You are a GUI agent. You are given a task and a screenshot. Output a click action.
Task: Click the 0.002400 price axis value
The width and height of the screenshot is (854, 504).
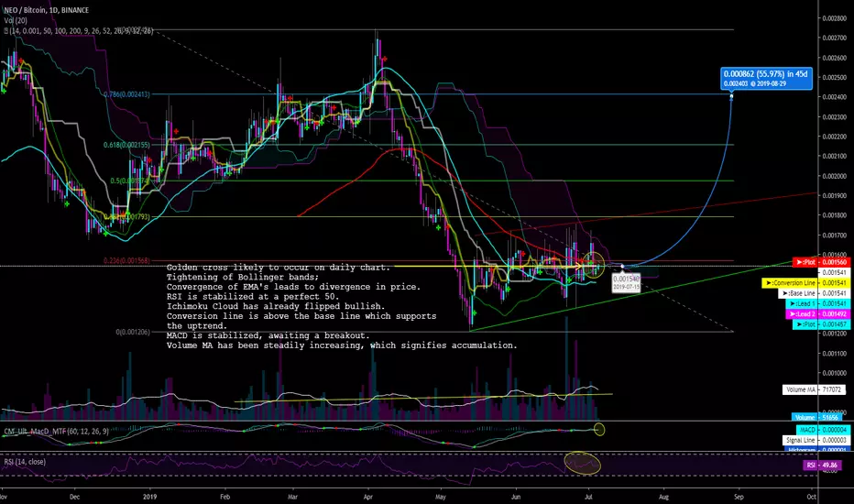click(835, 97)
